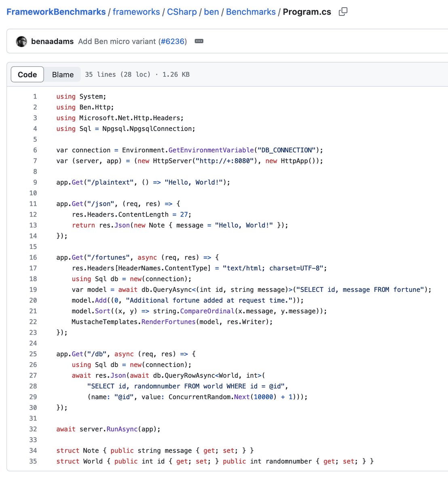The width and height of the screenshot is (448, 485).
Task: Click 'struct World' declaration
Action: point(80,461)
